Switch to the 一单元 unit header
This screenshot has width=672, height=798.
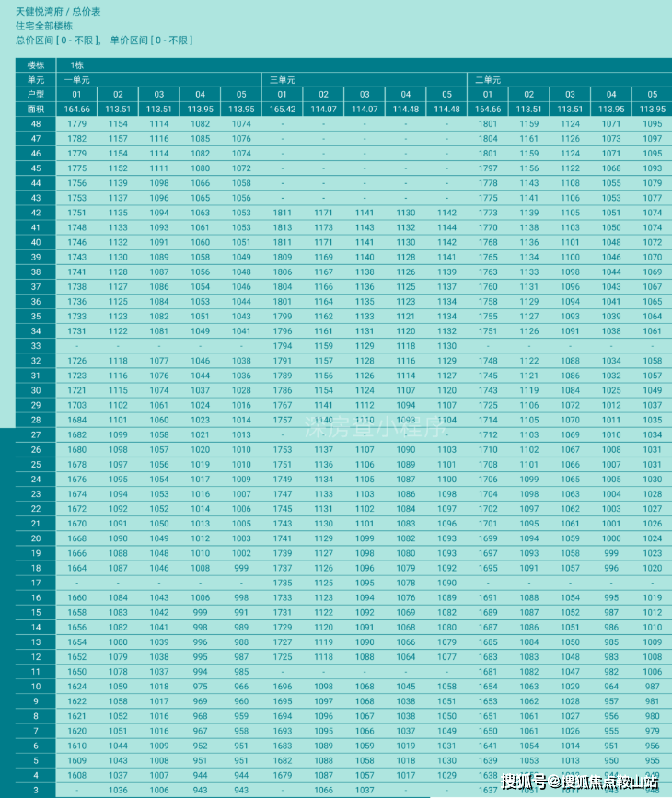(76, 80)
